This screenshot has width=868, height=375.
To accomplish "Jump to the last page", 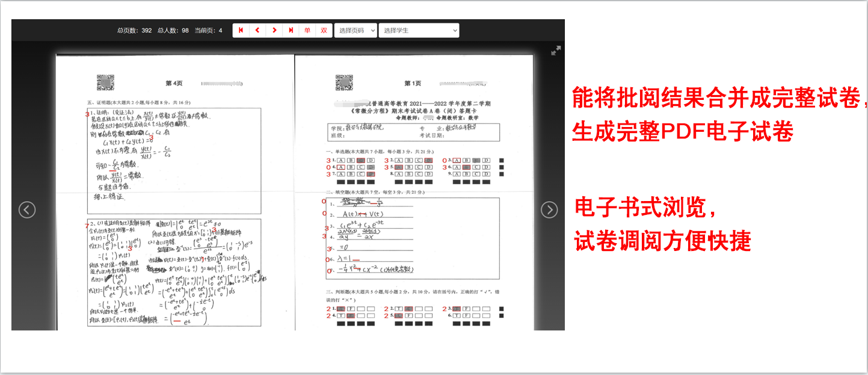I will [x=291, y=30].
